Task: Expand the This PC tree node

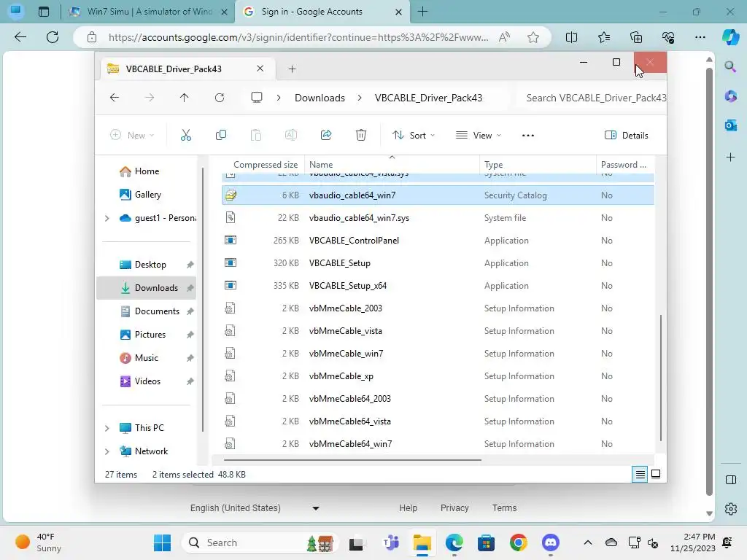Action: click(107, 428)
